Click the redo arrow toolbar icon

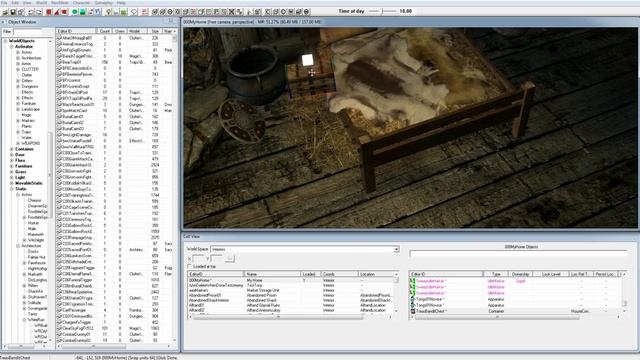39,12
